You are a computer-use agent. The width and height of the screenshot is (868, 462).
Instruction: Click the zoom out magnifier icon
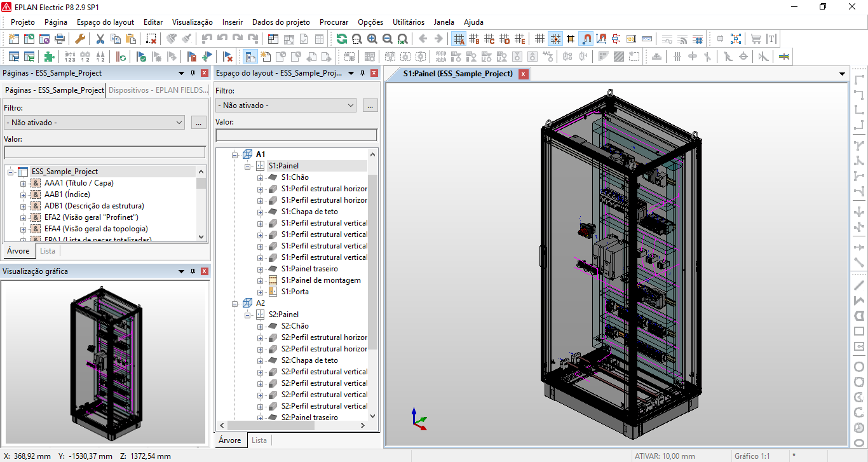pyautogui.click(x=388, y=39)
